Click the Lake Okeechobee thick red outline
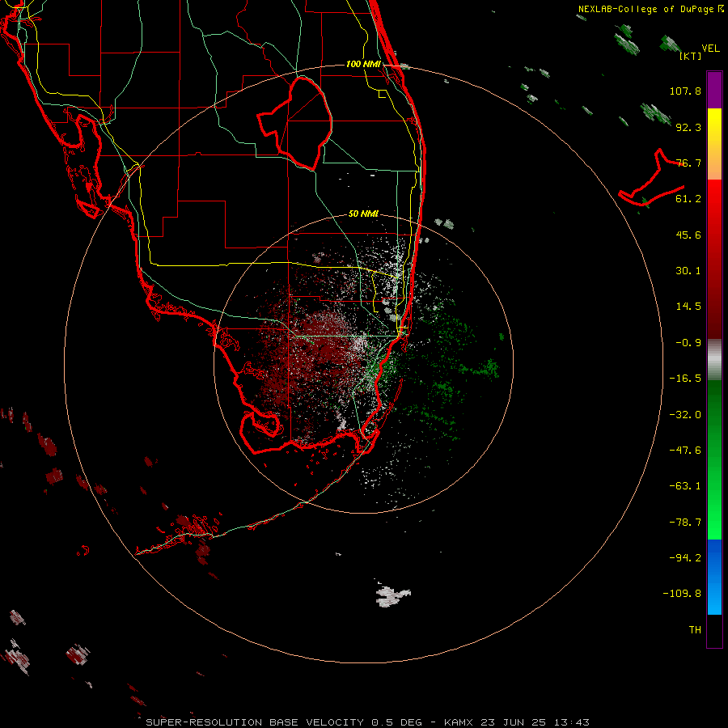The height and width of the screenshot is (728, 728). click(295, 123)
